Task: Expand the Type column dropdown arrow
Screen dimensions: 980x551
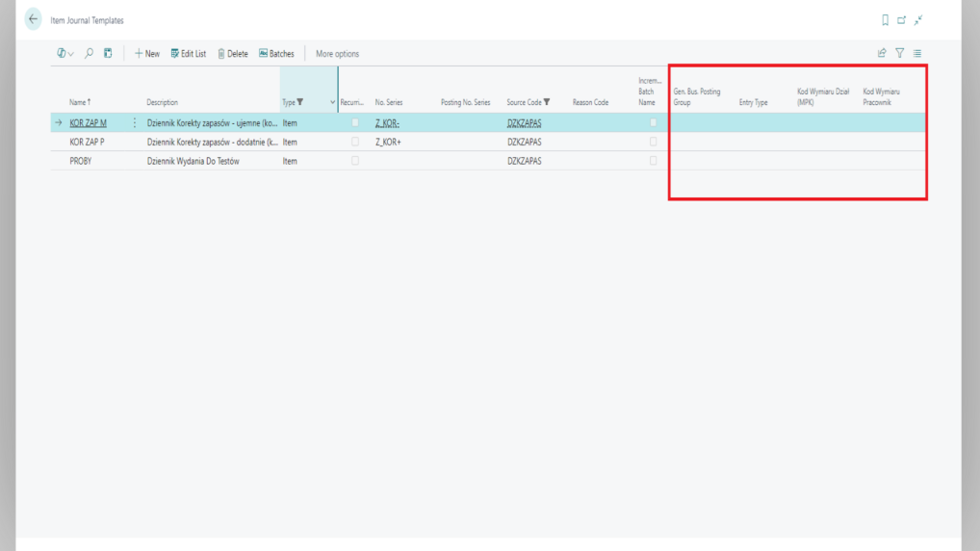Action: pos(333,102)
